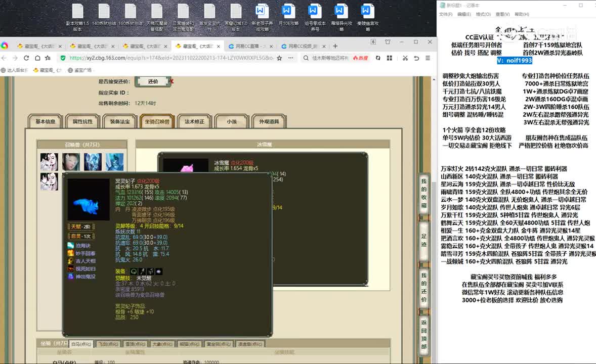Open the browser apps grid icon
This screenshot has height=364, width=596.
[389, 58]
